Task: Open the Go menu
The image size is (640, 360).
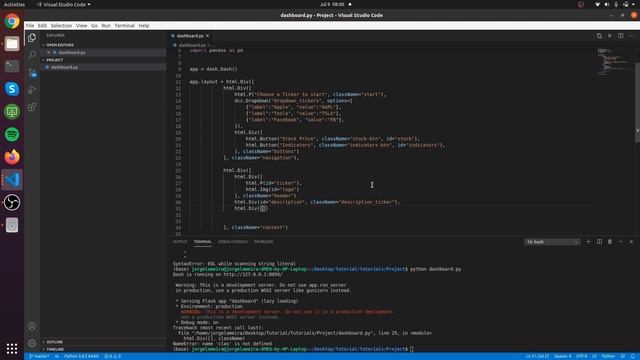Action: (94, 26)
